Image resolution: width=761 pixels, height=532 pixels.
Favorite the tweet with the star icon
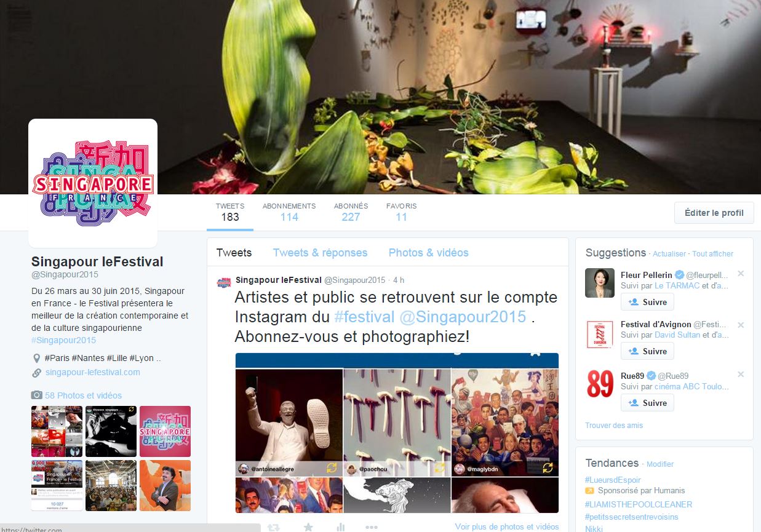pyautogui.click(x=308, y=527)
